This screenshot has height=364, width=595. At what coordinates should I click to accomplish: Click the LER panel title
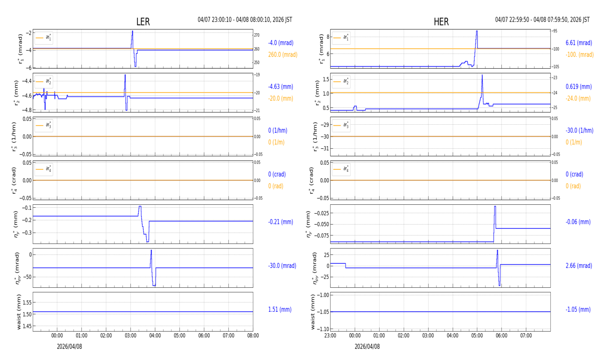tap(143, 22)
